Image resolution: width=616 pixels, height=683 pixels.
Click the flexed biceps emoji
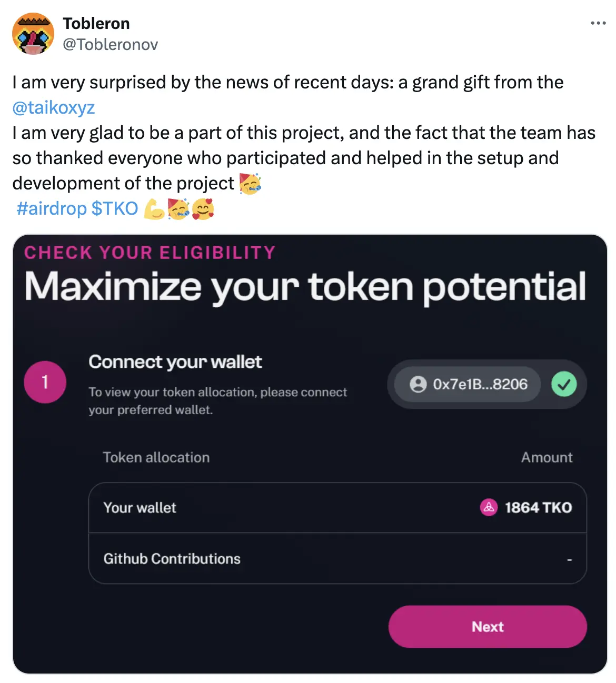point(154,209)
